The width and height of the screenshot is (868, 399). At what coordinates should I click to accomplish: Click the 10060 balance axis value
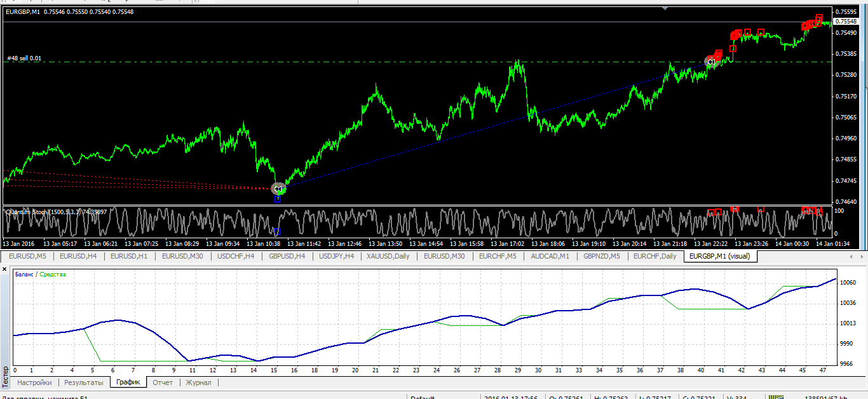848,283
